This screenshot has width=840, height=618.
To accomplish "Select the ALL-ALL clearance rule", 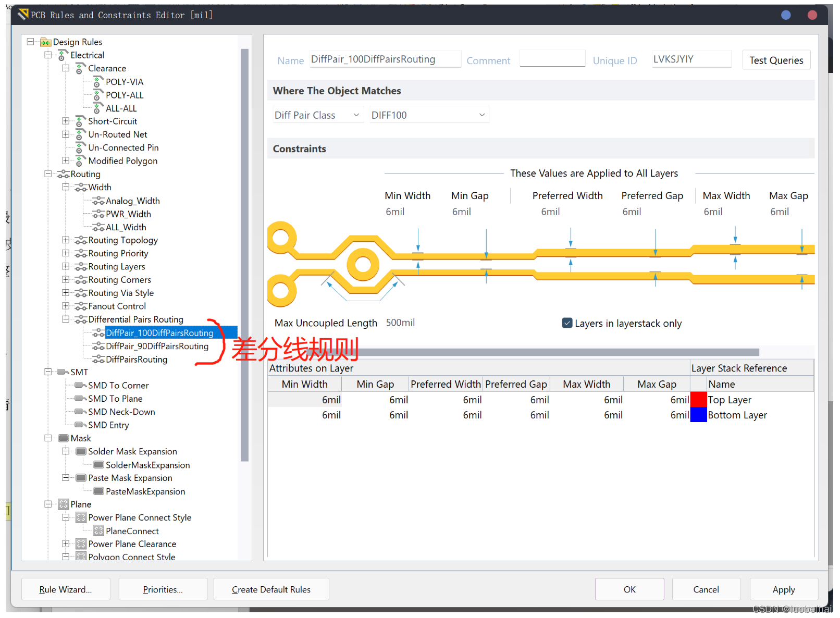I will (121, 108).
